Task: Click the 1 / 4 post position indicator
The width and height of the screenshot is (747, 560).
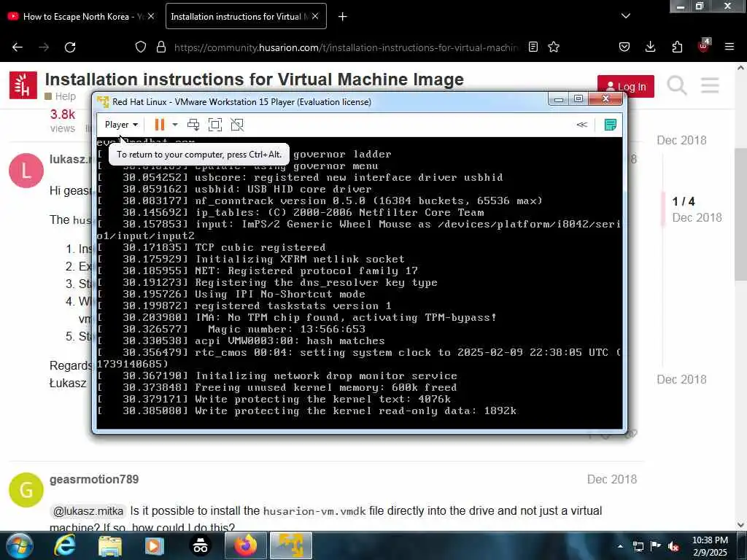Action: [x=684, y=201]
